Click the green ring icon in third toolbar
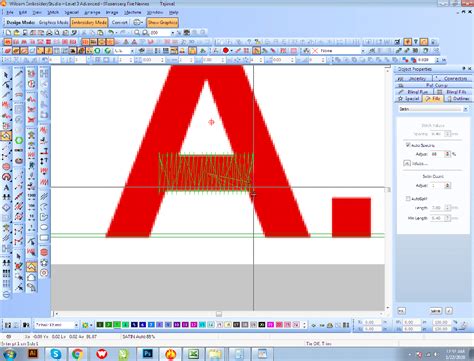The width and height of the screenshot is (474, 361). point(97,51)
